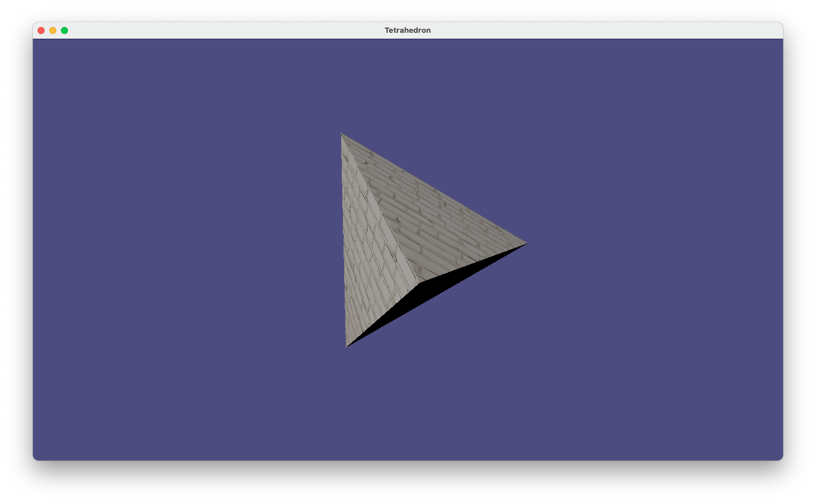Close the Tetrahedron window with red button
This screenshot has height=504, width=816.
click(x=41, y=30)
